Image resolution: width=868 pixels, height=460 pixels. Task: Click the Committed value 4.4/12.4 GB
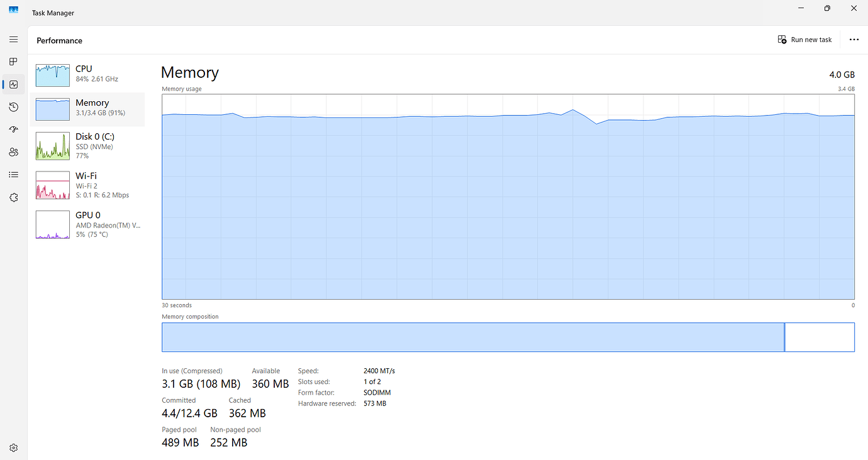click(x=189, y=413)
